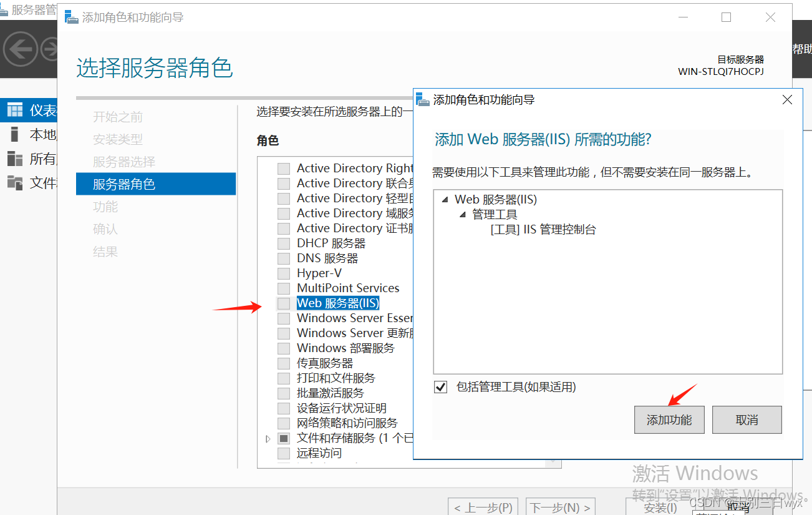Click the wizard icon in the dialog title
The width and height of the screenshot is (812, 515).
coord(72,17)
